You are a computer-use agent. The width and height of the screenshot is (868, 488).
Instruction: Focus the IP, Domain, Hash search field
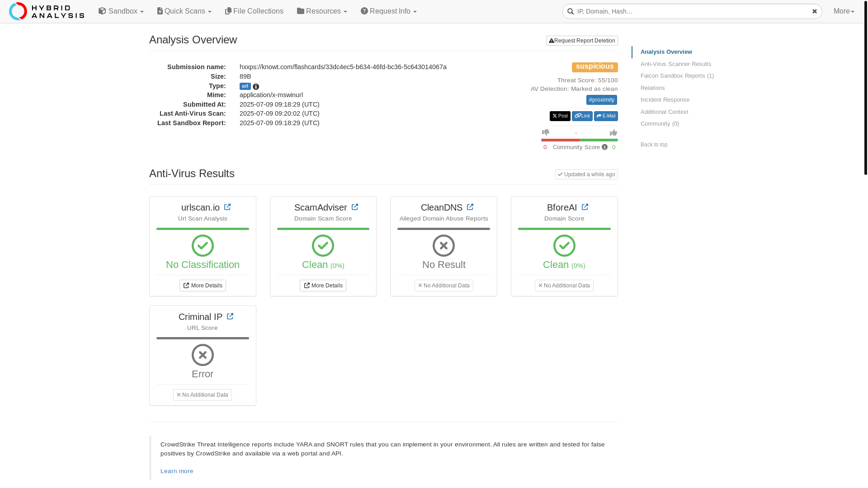(692, 11)
